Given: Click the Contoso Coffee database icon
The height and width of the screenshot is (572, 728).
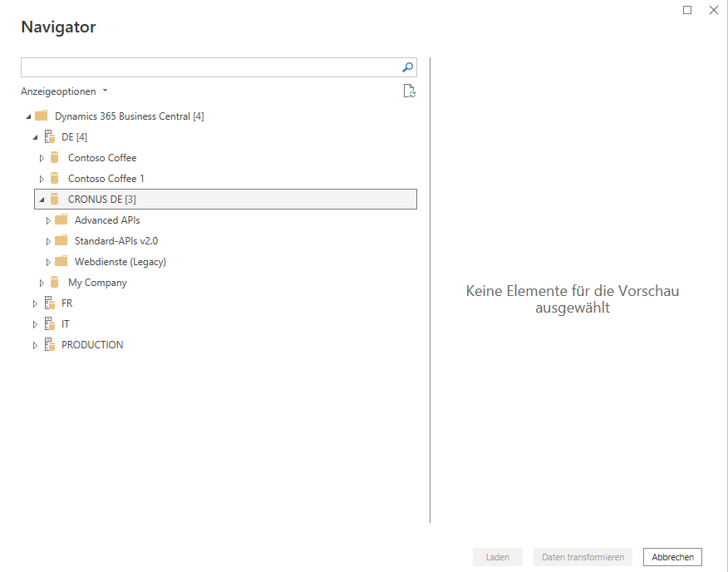Looking at the screenshot, I should [x=54, y=157].
